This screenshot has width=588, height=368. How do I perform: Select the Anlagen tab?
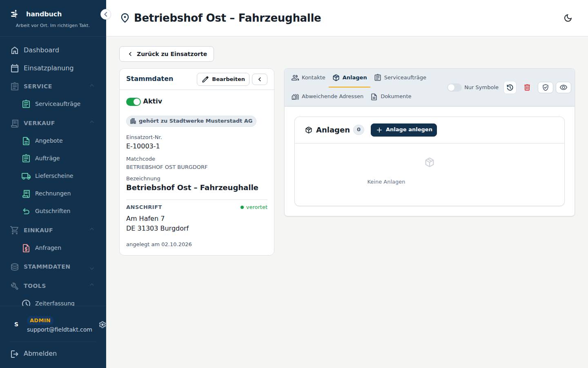point(350,78)
